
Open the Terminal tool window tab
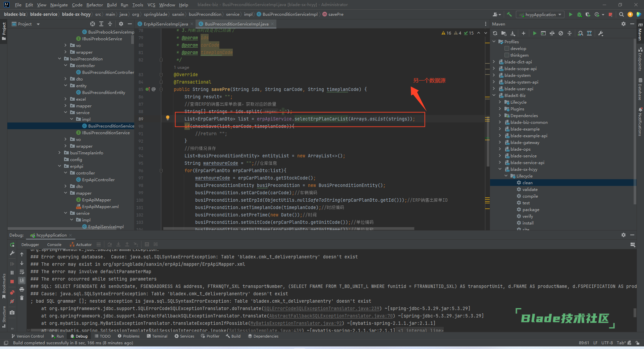coord(157,336)
